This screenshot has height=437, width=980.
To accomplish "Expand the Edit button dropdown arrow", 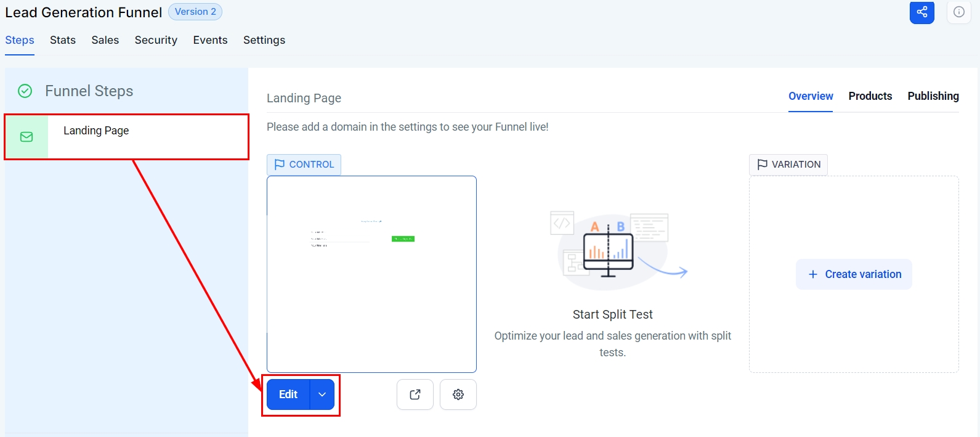I will [x=322, y=394].
